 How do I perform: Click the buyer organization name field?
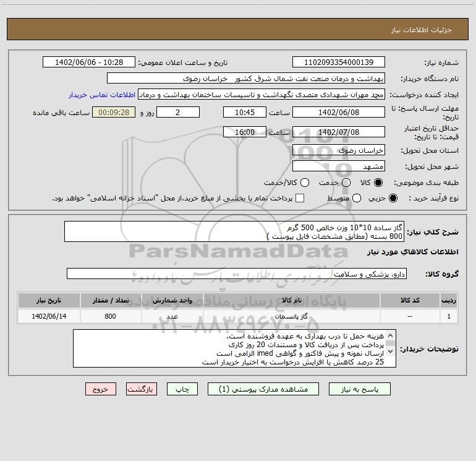pyautogui.click(x=246, y=78)
